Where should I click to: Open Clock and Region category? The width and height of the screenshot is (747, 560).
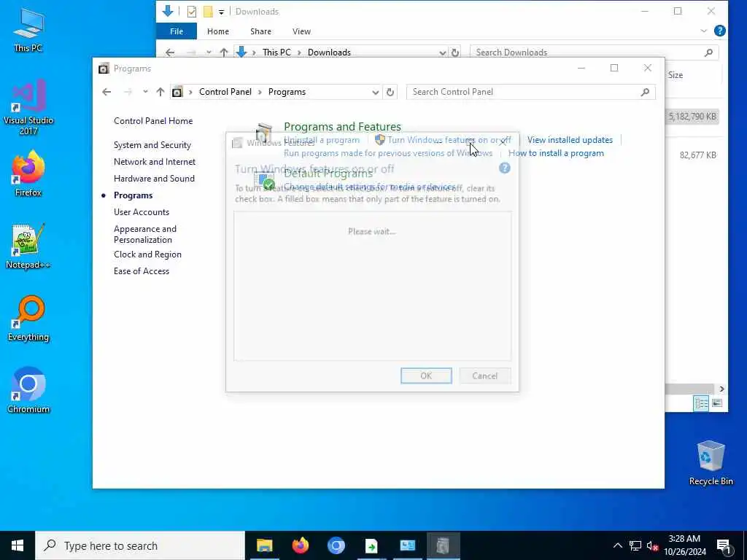(x=147, y=254)
